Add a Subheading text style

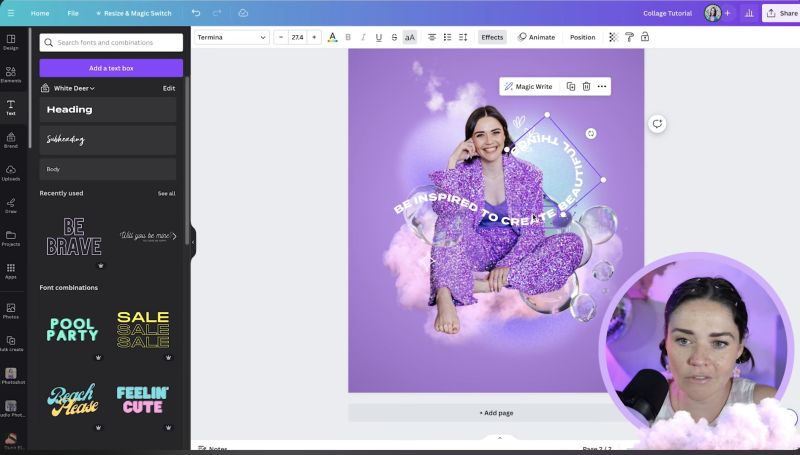[x=108, y=140]
